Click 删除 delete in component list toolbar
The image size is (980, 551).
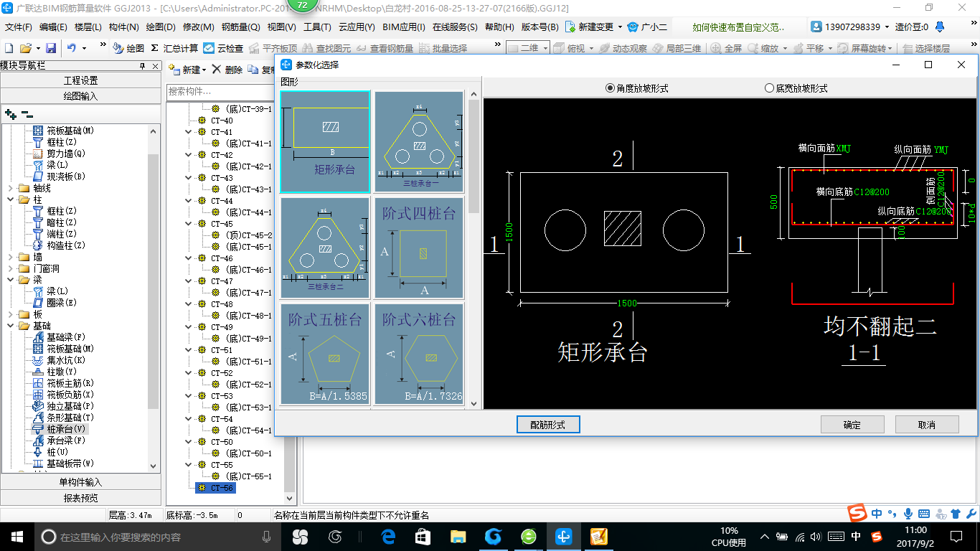(x=227, y=70)
